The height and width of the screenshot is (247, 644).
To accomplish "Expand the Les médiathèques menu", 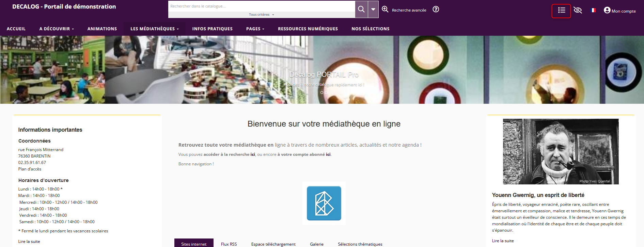I will [154, 29].
